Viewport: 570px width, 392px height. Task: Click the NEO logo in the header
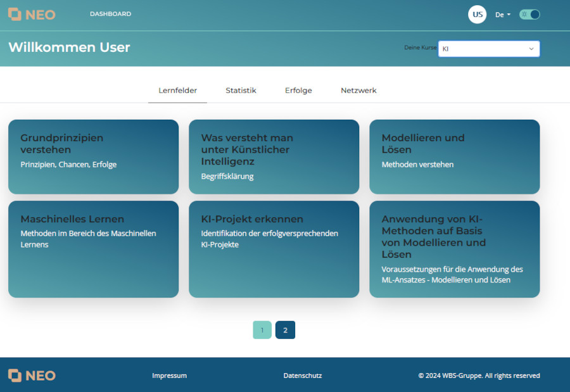click(x=32, y=15)
